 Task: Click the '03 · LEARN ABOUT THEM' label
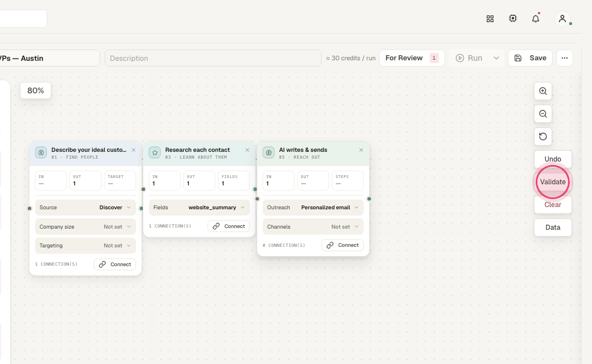(x=196, y=158)
